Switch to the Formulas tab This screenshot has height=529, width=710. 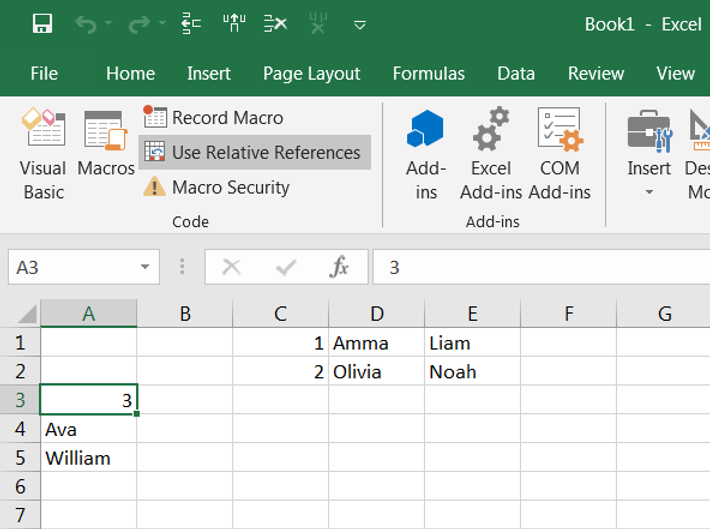(x=428, y=73)
